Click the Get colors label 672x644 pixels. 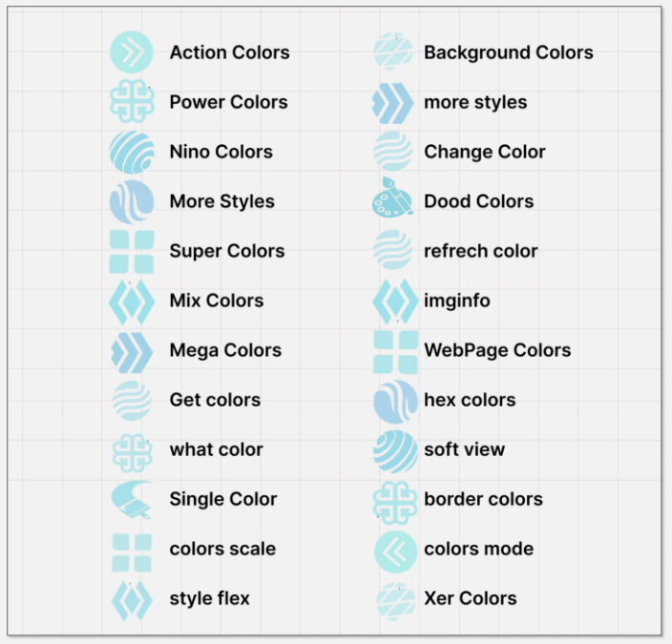tap(215, 400)
